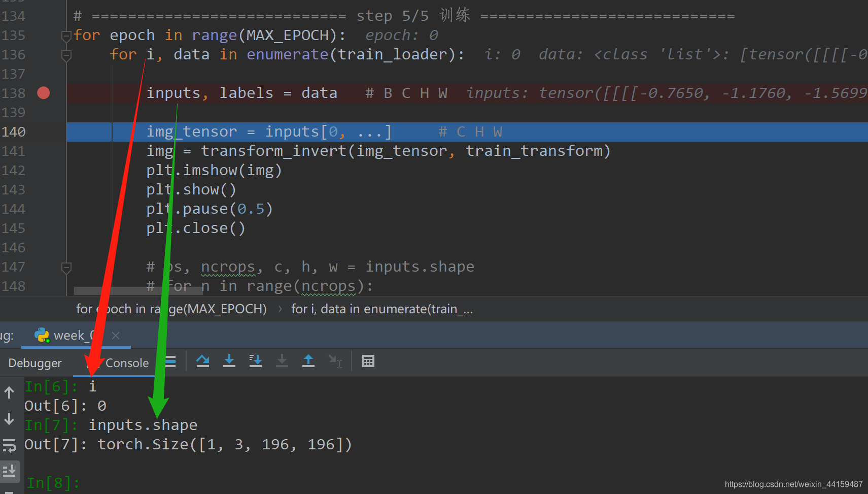This screenshot has width=868, height=494.
Task: Click 'torch.Size([1, 3, 196, 196])' console output
Action: (x=225, y=444)
